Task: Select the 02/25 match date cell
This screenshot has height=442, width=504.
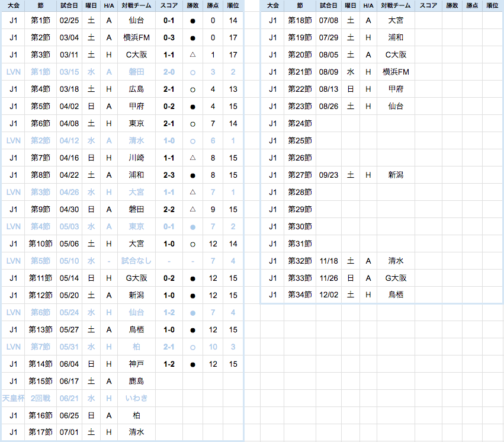Action: point(69,21)
